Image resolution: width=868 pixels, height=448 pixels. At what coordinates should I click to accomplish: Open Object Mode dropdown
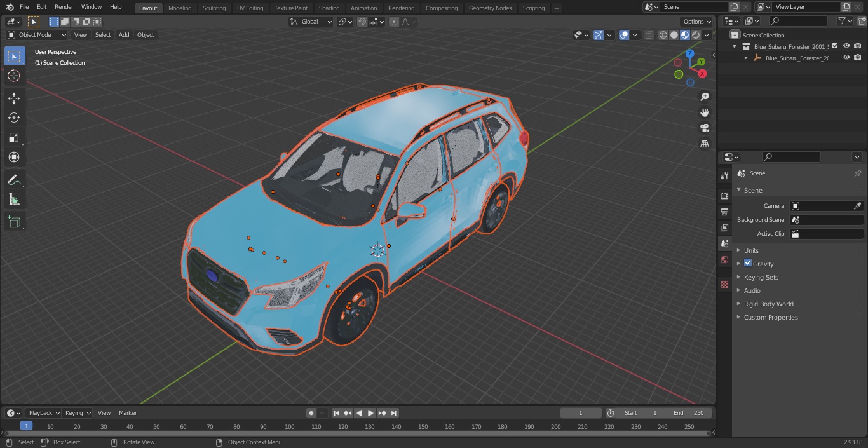[37, 35]
